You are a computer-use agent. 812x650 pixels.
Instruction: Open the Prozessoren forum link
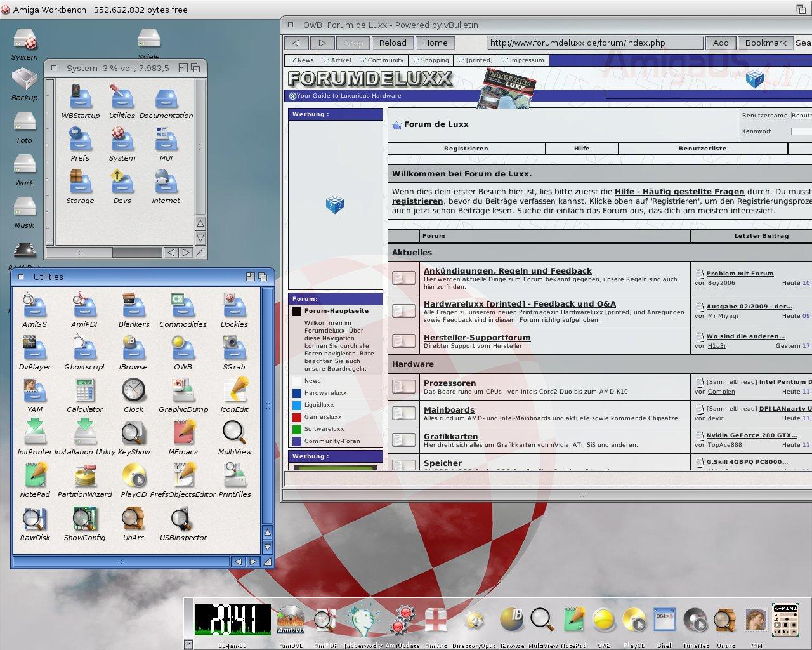(450, 383)
